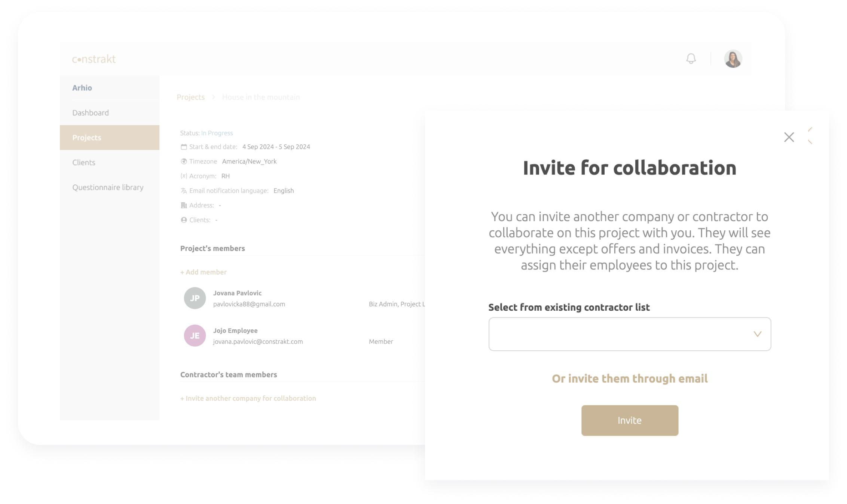Close the Invite for collaboration dialog
Viewport: 847px width, 504px height.
click(x=789, y=137)
